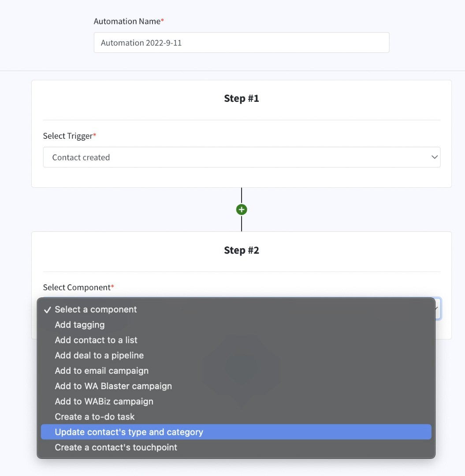Click the 'Step #2' heading
Image resolution: width=465 pixels, height=476 pixels.
click(x=242, y=250)
